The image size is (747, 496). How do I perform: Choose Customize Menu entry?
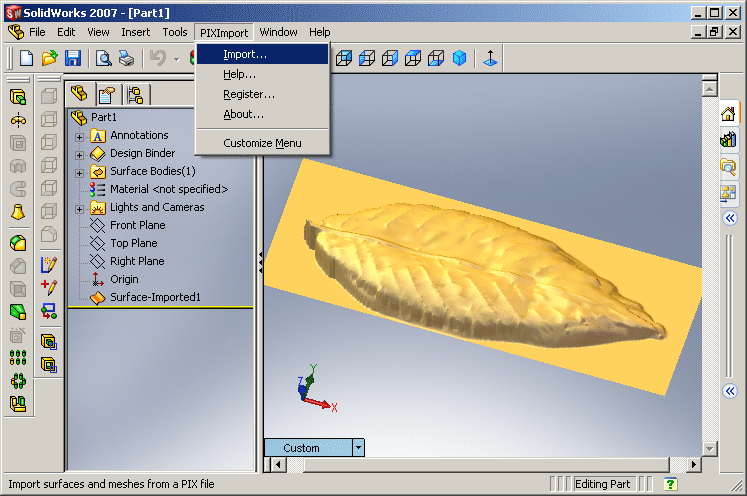tap(262, 143)
